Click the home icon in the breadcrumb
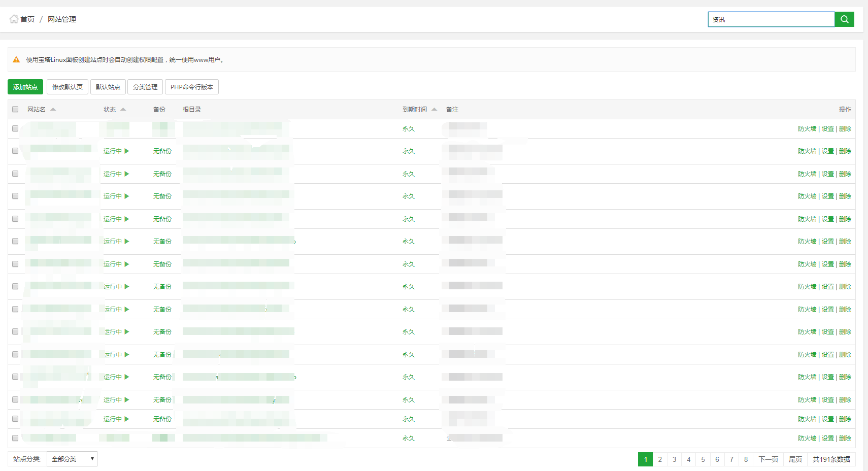Viewport: 868px width, 471px height. click(14, 19)
